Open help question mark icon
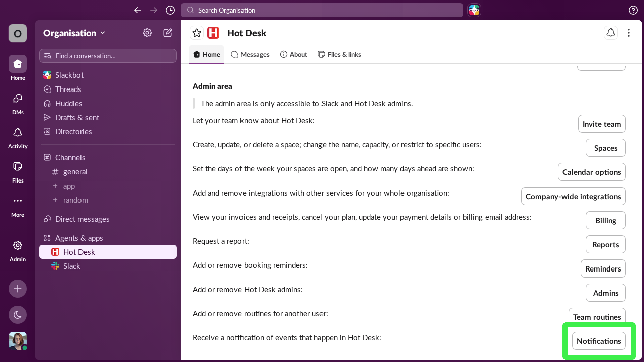Viewport: 644px width, 362px height. [x=633, y=10]
